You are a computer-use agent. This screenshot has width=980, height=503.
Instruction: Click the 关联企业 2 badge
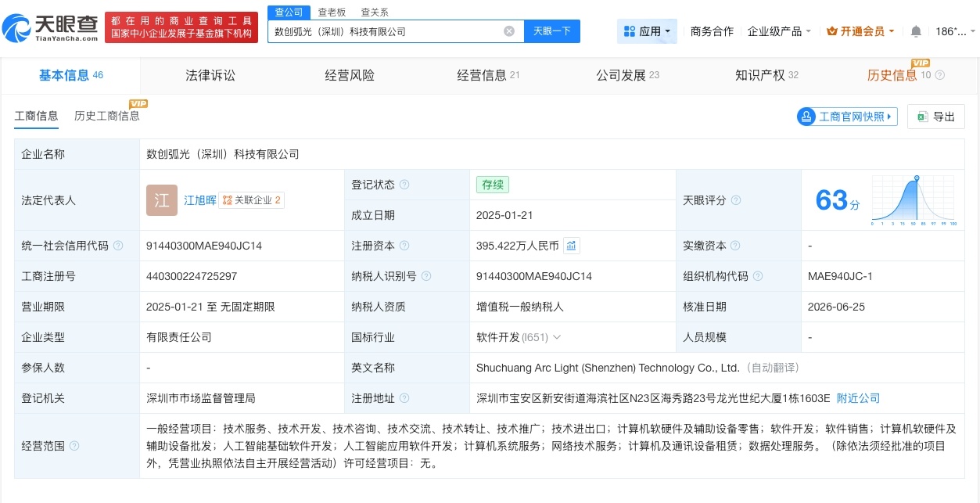tap(252, 200)
